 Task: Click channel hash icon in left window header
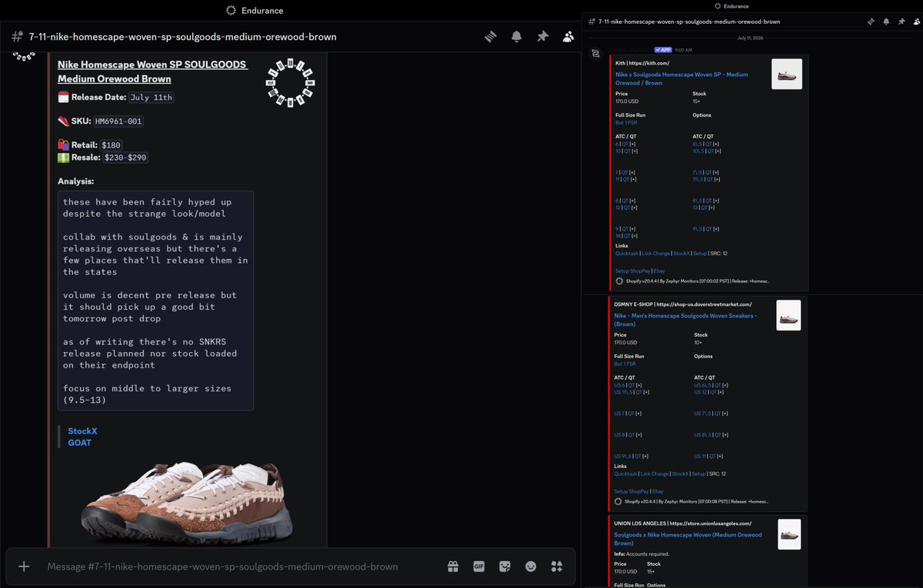coord(17,36)
